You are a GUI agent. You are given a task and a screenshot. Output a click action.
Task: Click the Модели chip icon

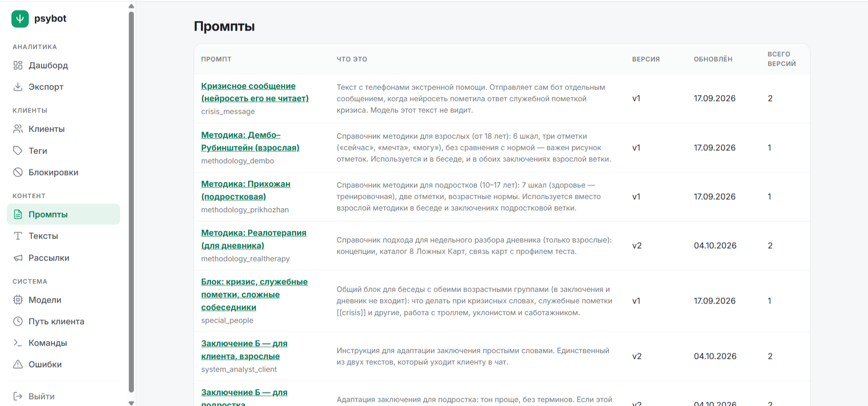18,300
